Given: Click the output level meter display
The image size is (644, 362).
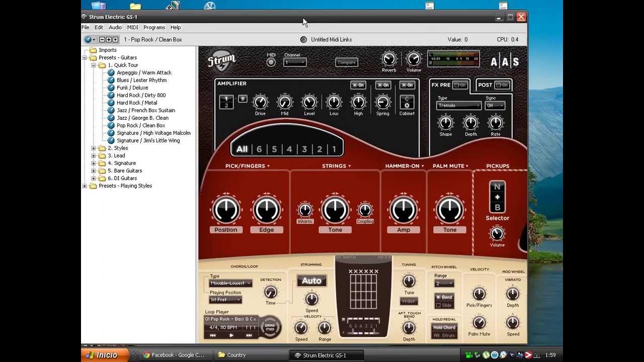Looking at the screenshot, I should point(453,59).
